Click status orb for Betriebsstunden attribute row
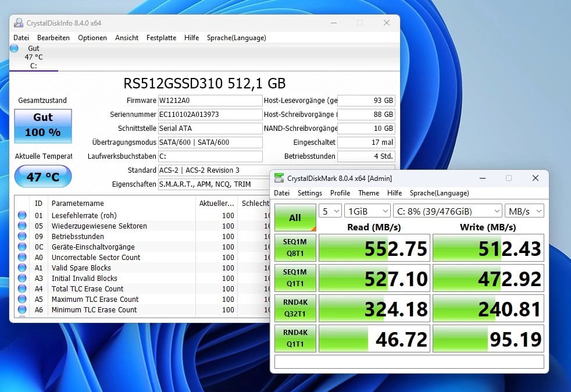 (22, 237)
